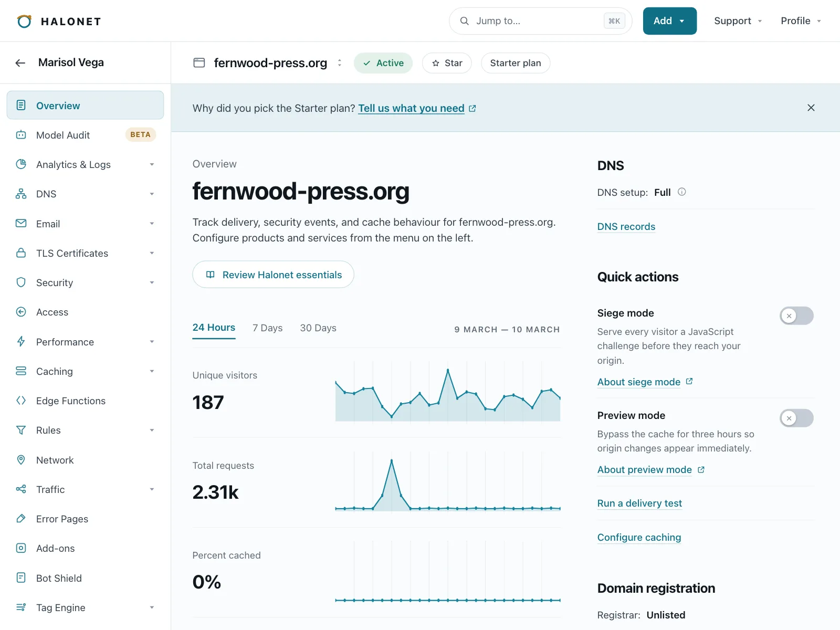Click the back arrow beside Marisol Vega
The width and height of the screenshot is (840, 630).
tap(20, 63)
